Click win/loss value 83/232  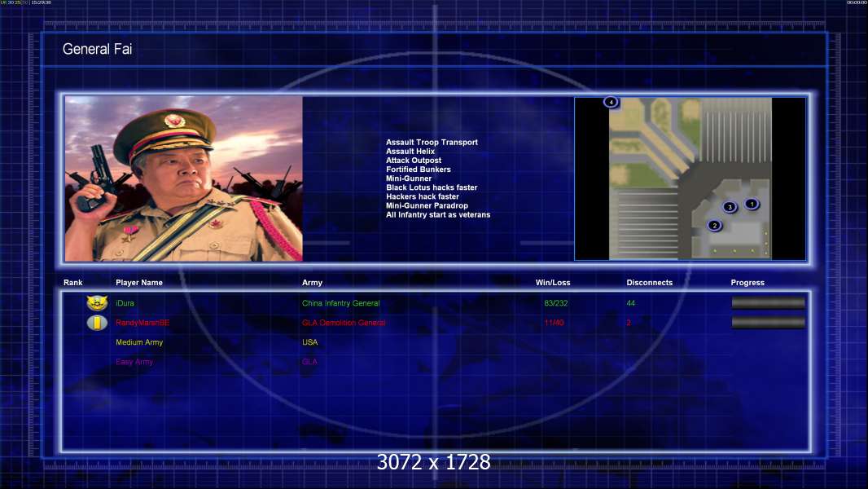tap(556, 303)
